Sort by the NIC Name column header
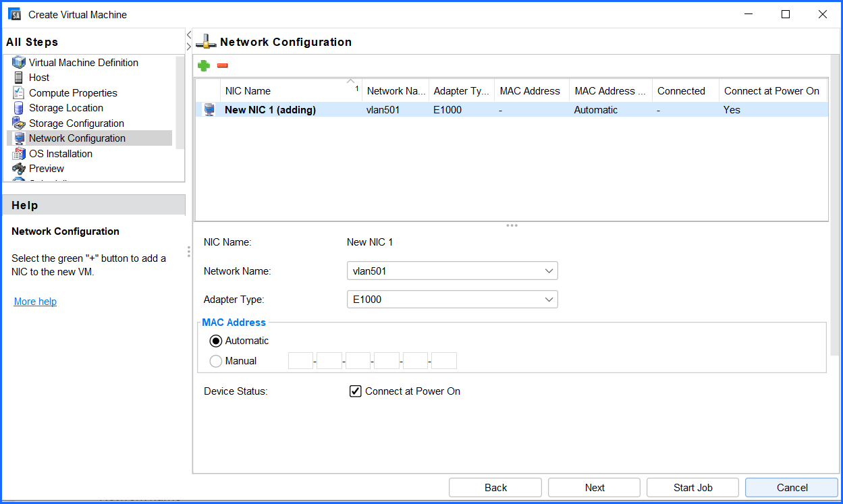The image size is (843, 504). coord(290,91)
